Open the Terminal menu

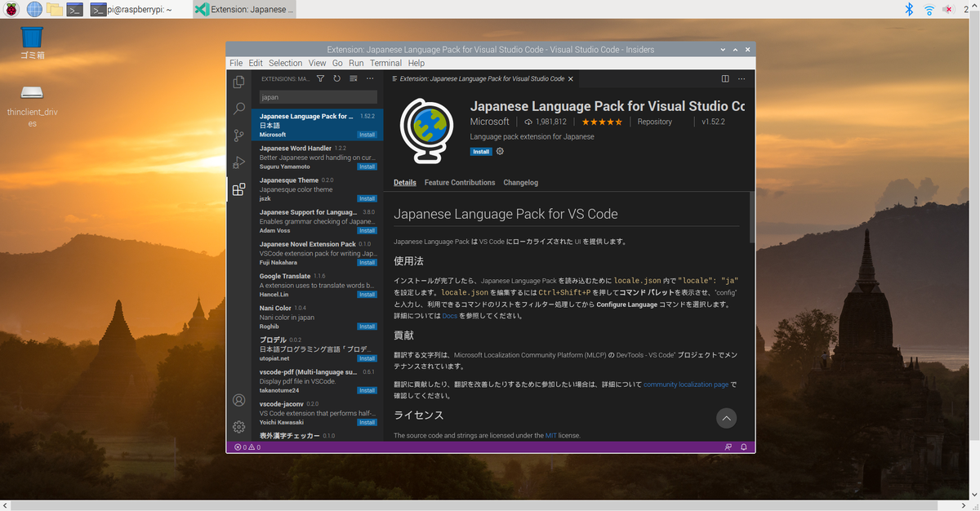pos(385,63)
